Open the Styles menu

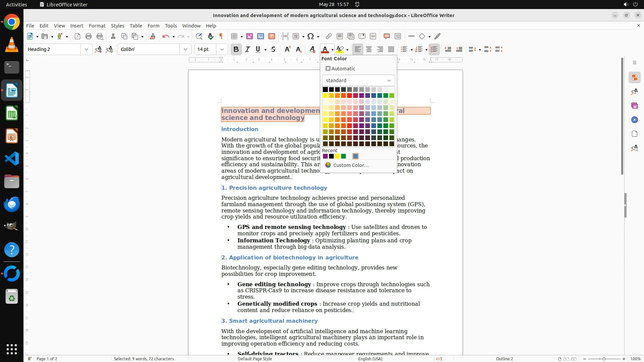[117, 26]
